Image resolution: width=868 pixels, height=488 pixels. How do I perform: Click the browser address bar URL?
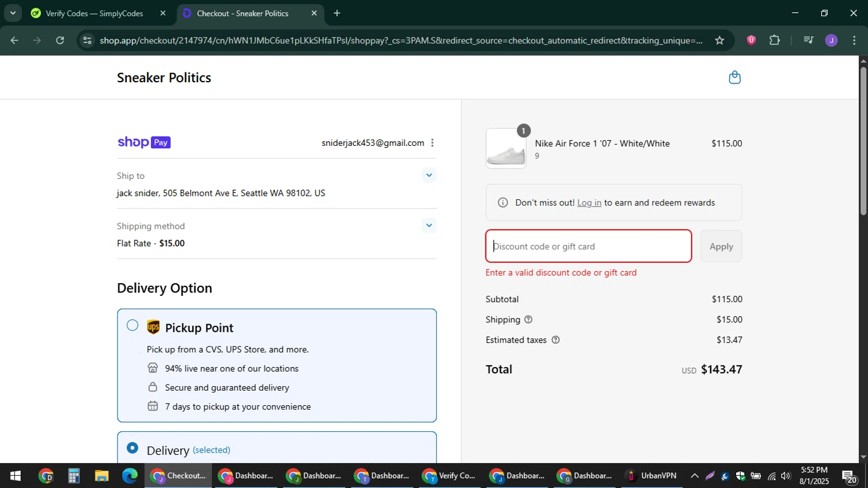click(x=401, y=41)
